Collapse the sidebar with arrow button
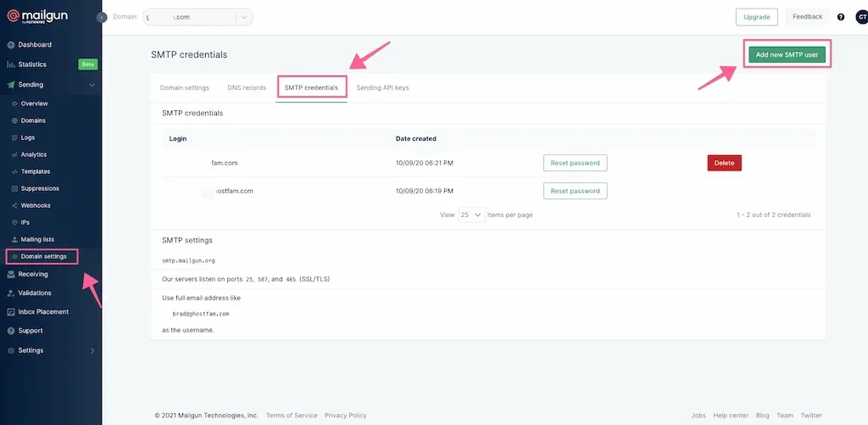 [102, 17]
